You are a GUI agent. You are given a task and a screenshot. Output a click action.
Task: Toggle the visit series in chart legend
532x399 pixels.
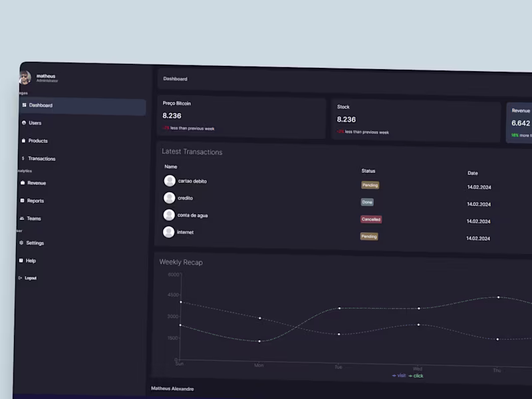click(x=398, y=375)
